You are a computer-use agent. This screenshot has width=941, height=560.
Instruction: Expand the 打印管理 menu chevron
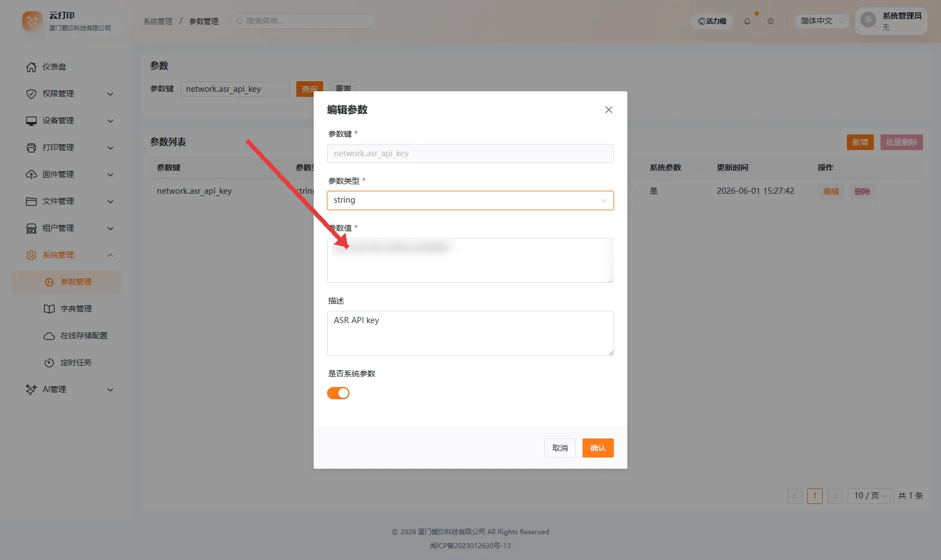(110, 148)
